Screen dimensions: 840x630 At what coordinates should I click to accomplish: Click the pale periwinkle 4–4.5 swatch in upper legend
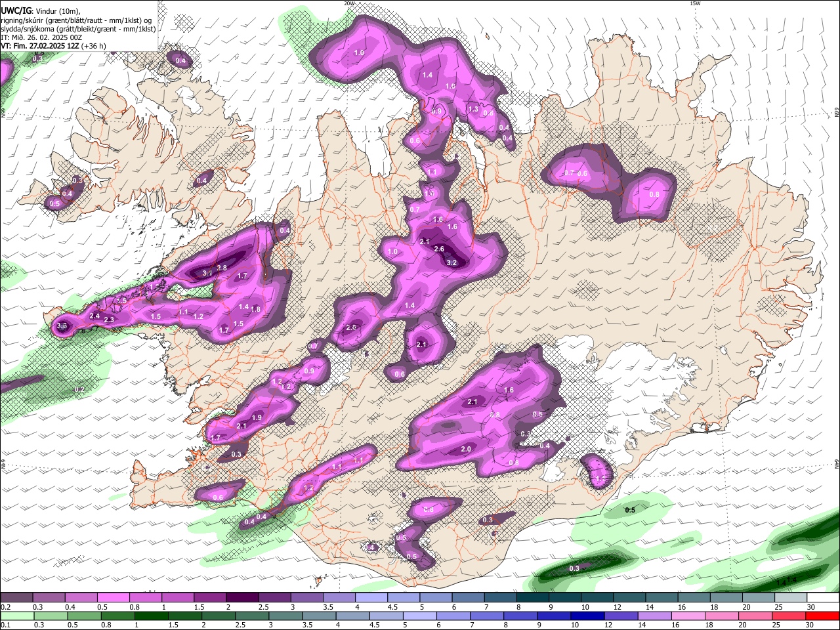[371, 597]
